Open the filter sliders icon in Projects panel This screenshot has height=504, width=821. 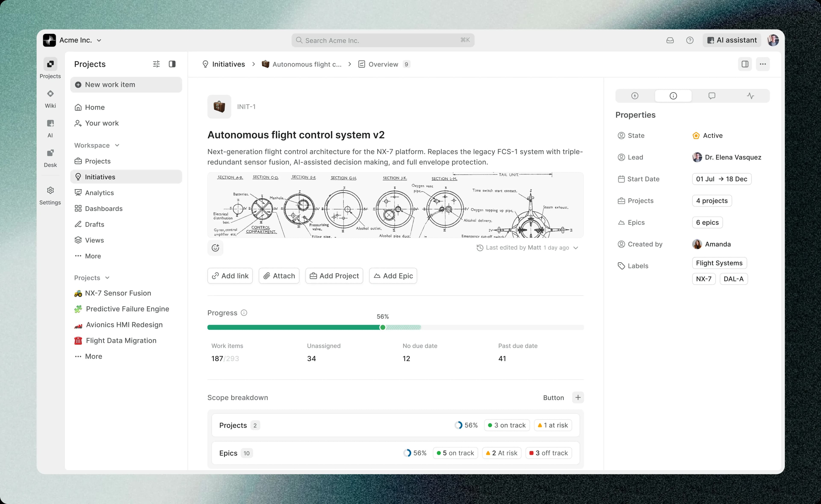click(x=156, y=64)
